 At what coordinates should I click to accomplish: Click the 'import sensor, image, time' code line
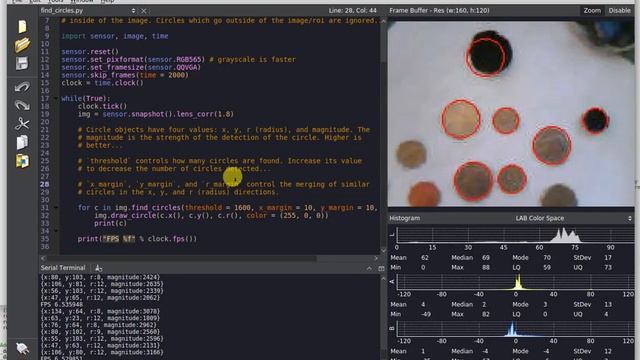pos(115,36)
